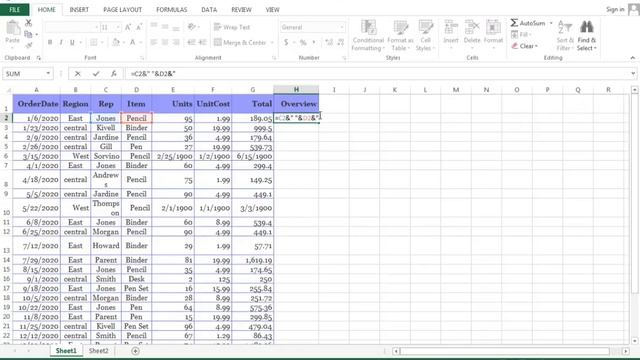The image size is (640, 360).
Task: Expand the AutoSum dropdown arrow
Action: tap(551, 23)
